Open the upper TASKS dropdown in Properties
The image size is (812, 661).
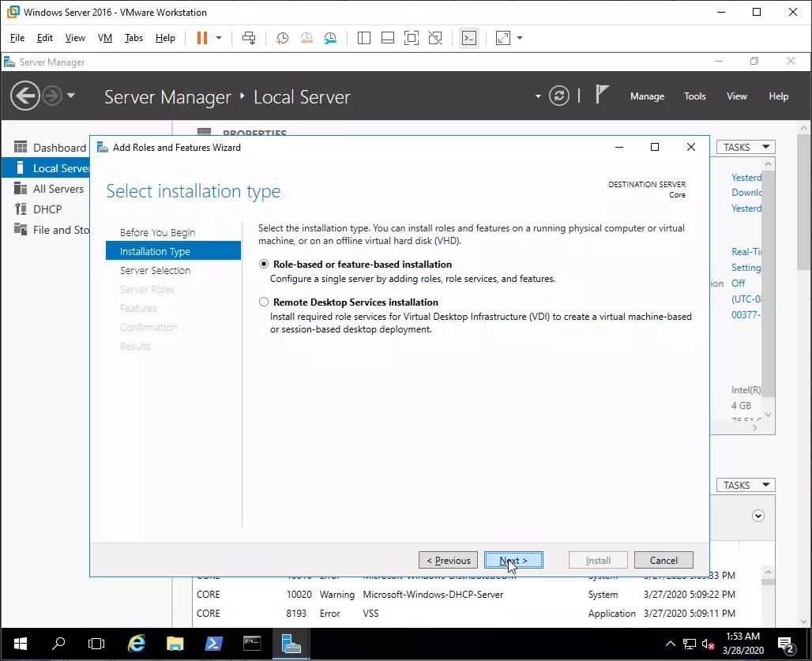click(x=746, y=148)
